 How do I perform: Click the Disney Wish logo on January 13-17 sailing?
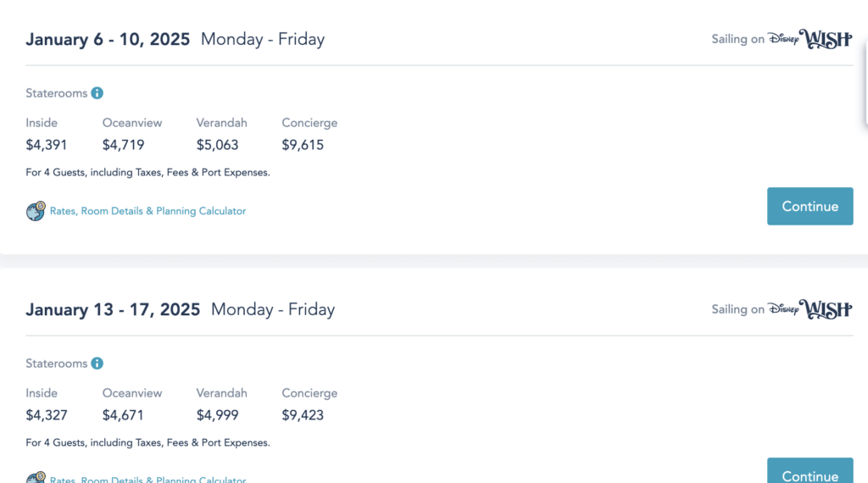810,309
